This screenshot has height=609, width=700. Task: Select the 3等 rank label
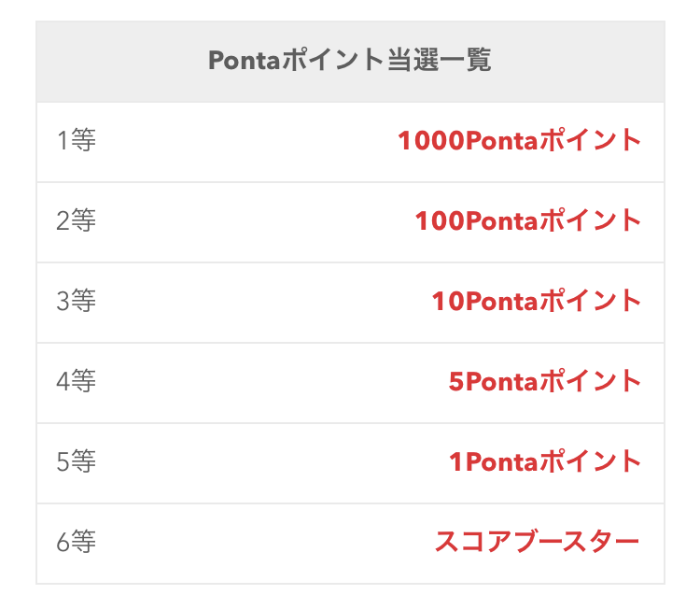[76, 301]
